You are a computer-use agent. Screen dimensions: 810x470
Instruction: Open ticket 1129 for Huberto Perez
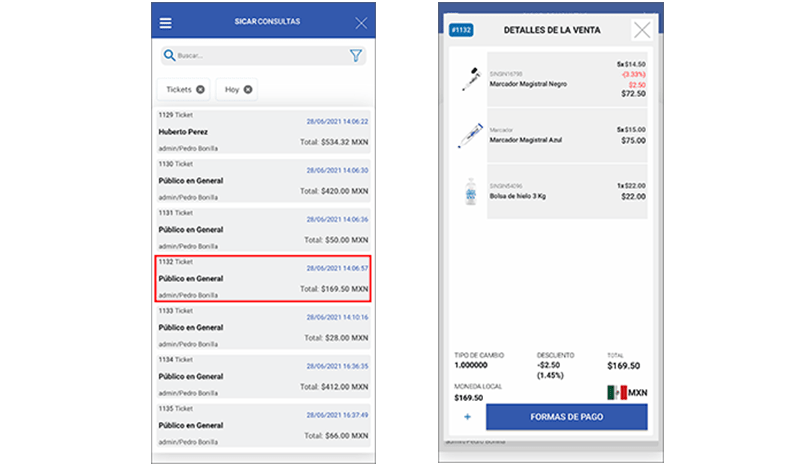[x=263, y=133]
